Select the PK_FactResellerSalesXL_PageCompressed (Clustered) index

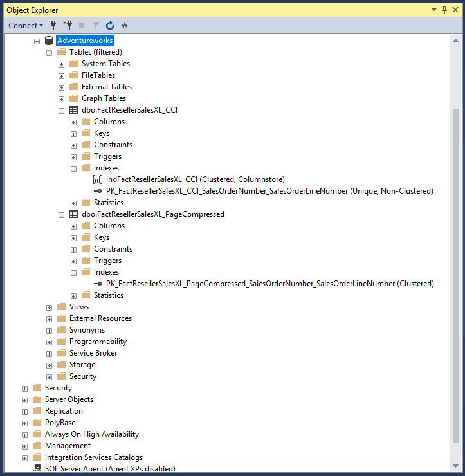click(270, 284)
